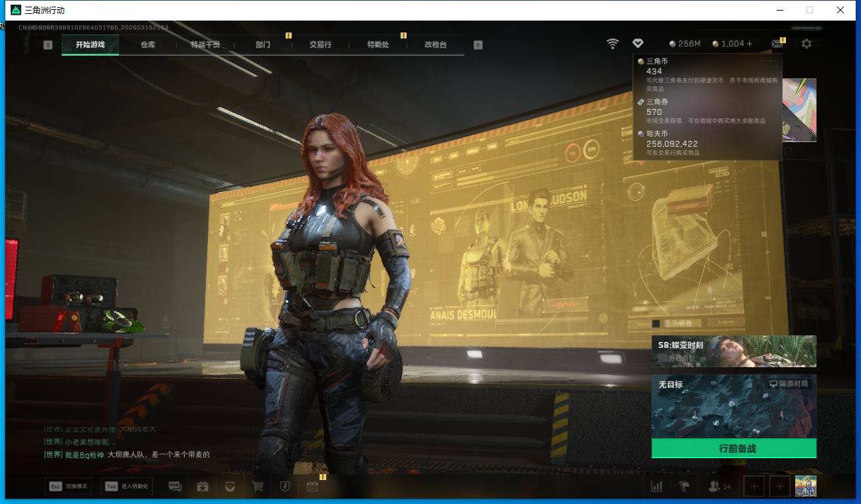The width and height of the screenshot is (861, 504).
Task: Switch to the 仓库 tab
Action: tap(147, 44)
